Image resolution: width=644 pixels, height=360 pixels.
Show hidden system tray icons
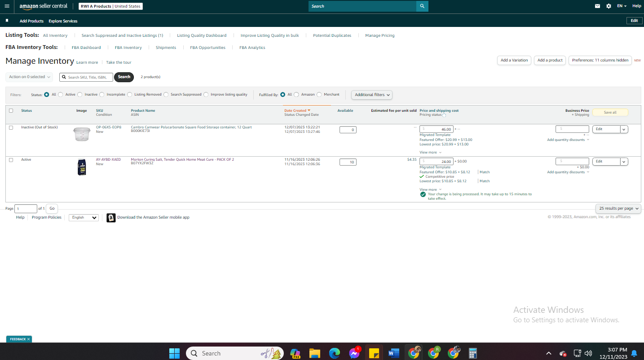(548, 353)
